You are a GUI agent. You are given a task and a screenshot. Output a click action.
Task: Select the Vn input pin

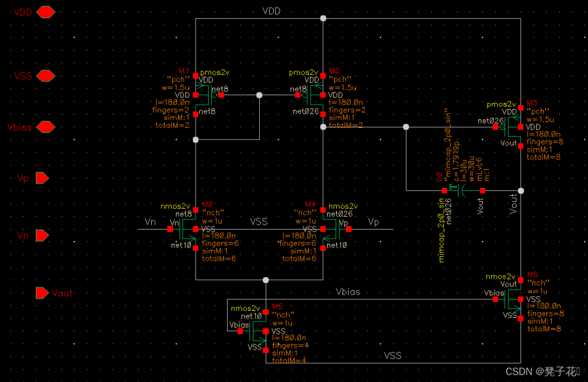point(42,235)
